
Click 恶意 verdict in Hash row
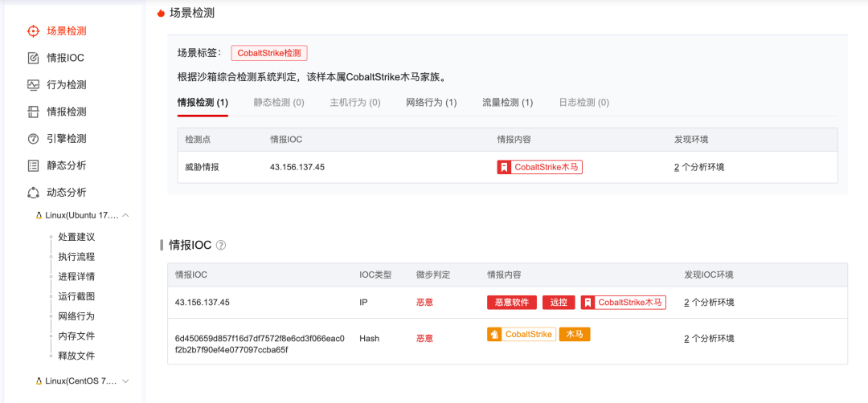(x=424, y=338)
